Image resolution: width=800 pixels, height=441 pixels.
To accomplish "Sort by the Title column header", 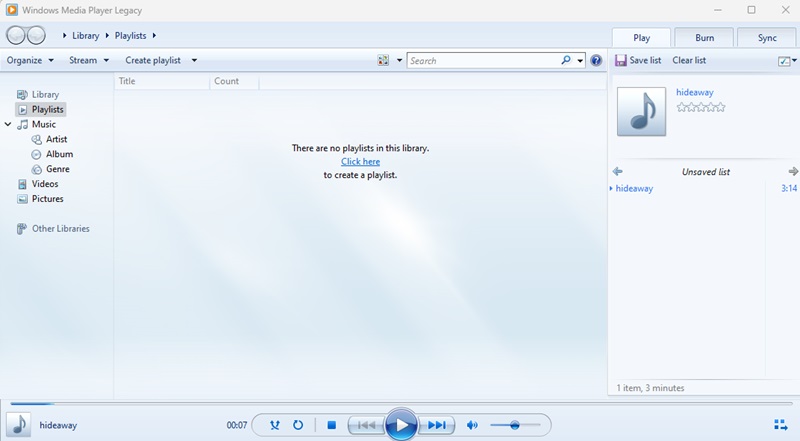I will (162, 81).
